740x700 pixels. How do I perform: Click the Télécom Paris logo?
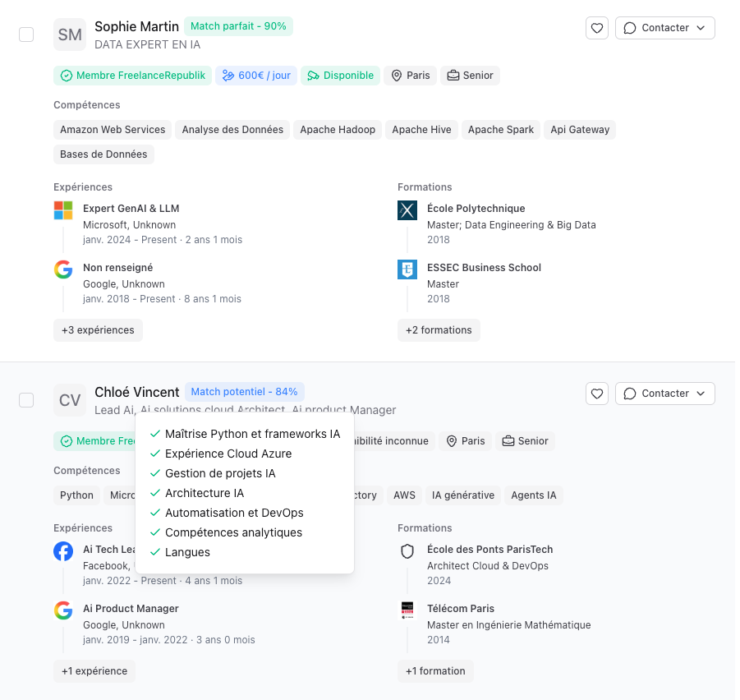coord(407,611)
